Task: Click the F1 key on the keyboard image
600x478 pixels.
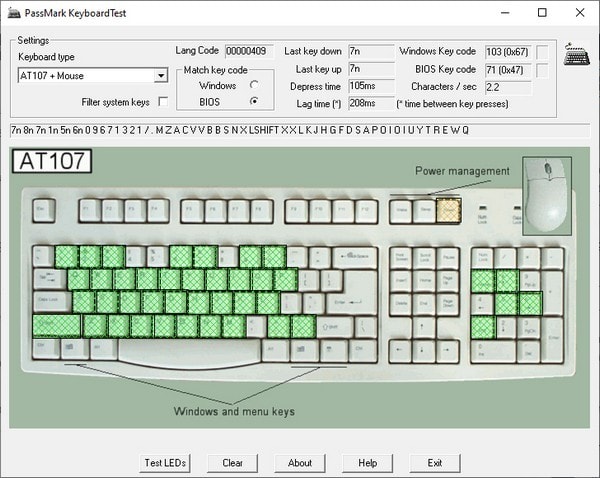Action: tap(90, 210)
